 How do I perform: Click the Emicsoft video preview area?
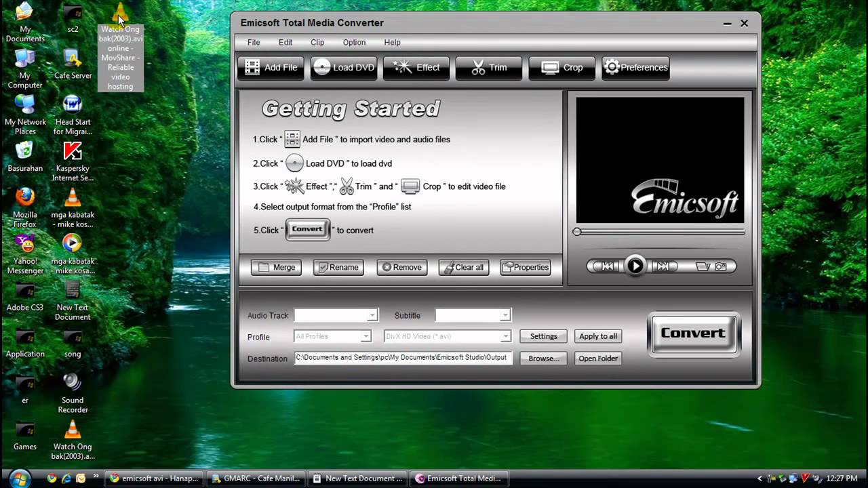pos(660,160)
